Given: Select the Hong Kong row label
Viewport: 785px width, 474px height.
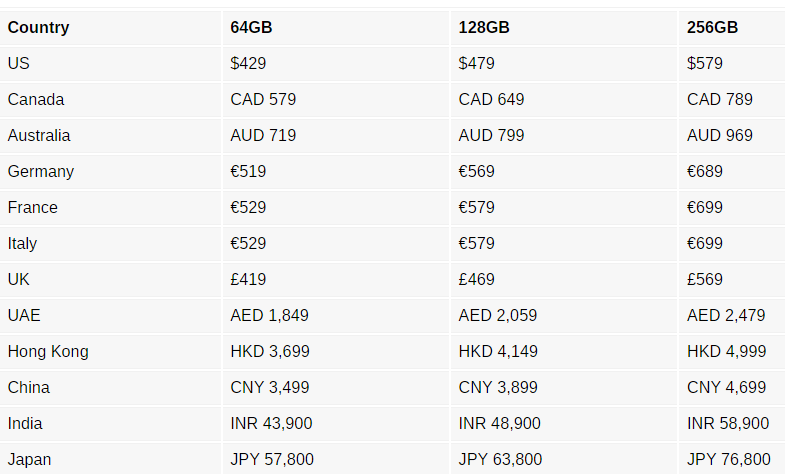Looking at the screenshot, I should (x=48, y=352).
